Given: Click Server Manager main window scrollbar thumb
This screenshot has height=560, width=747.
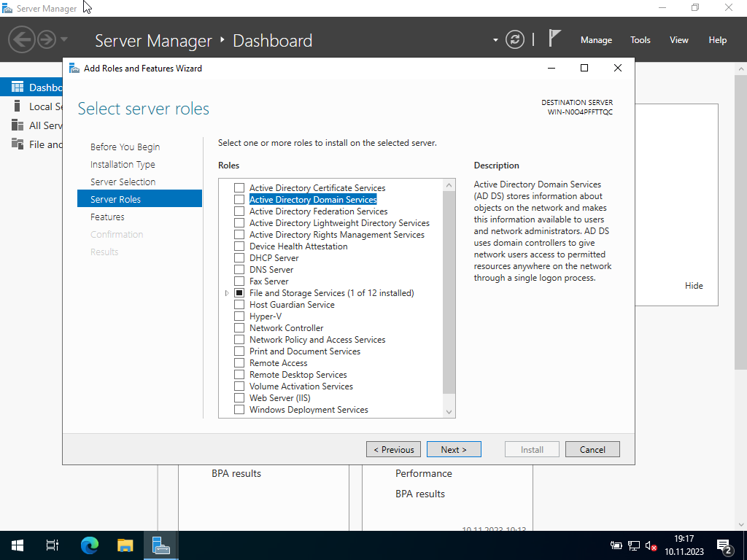Looking at the screenshot, I should [x=741, y=222].
